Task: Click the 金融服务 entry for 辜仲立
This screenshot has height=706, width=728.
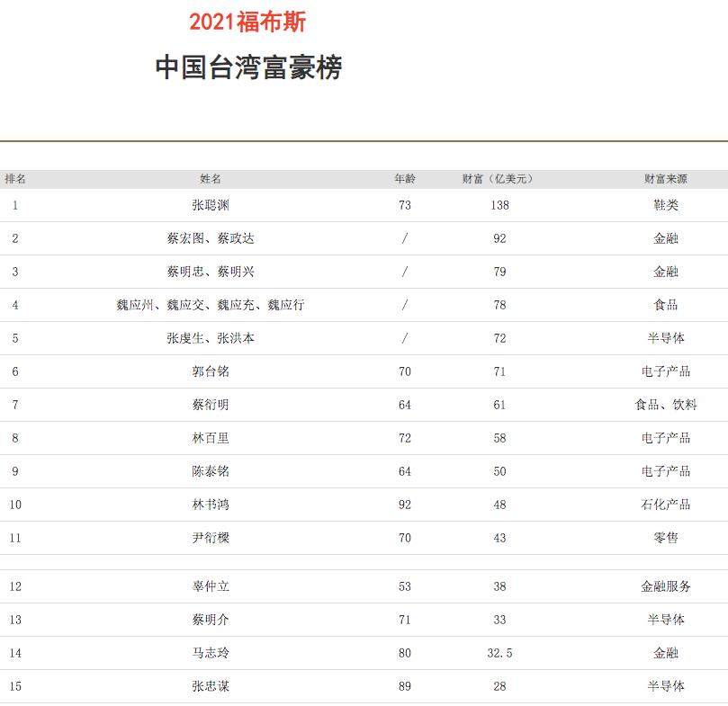Action: pos(667,586)
